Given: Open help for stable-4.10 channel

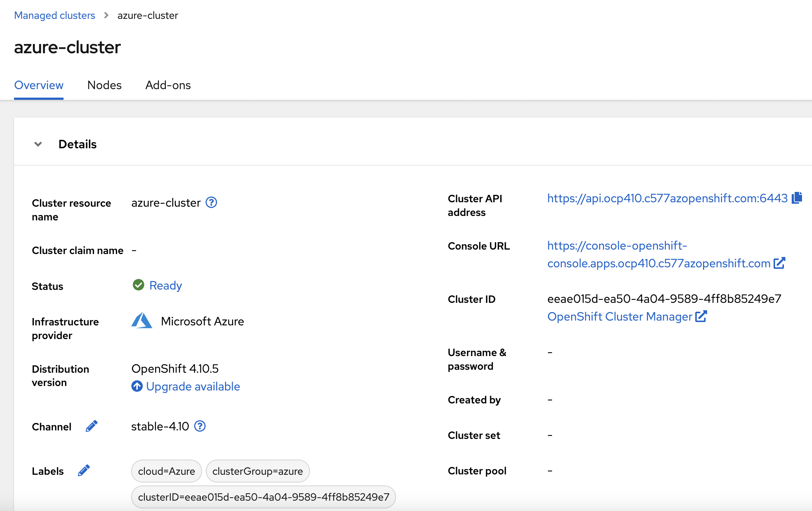Looking at the screenshot, I should coord(200,426).
